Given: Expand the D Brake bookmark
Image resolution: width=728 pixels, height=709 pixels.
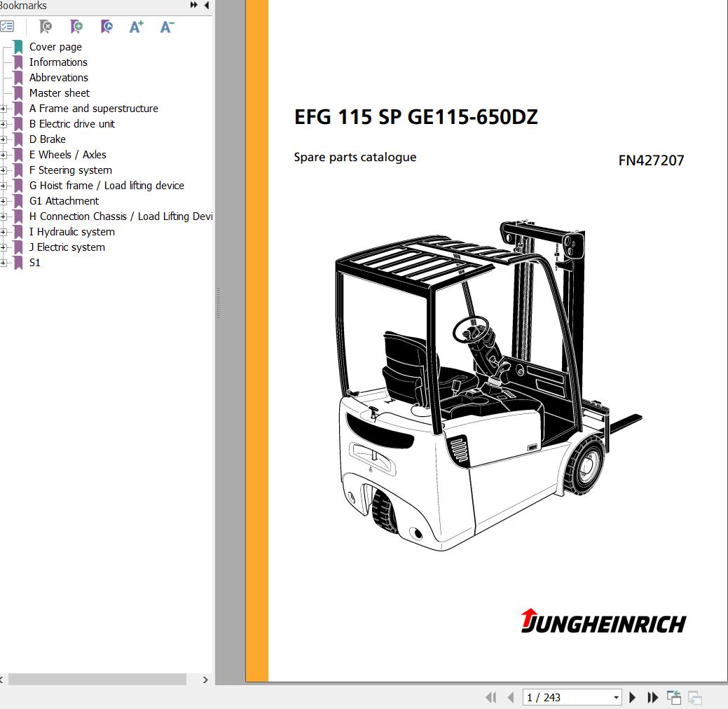Looking at the screenshot, I should pos(4,139).
